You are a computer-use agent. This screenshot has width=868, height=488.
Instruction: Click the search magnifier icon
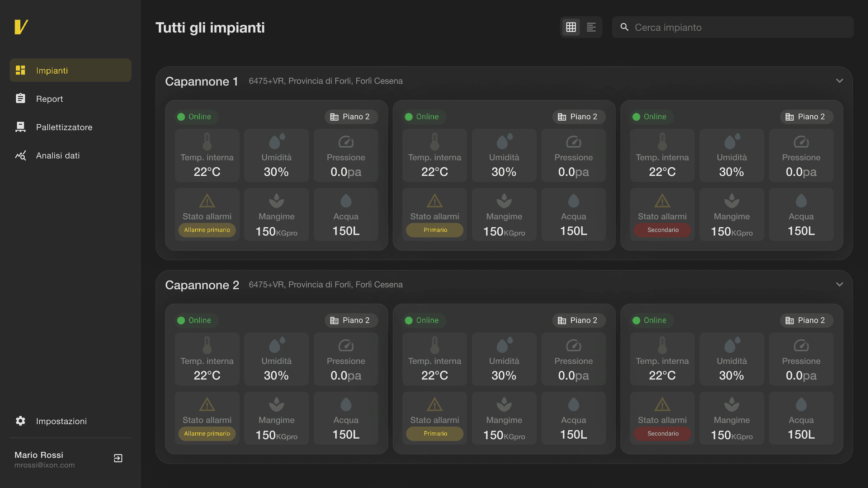(x=624, y=27)
